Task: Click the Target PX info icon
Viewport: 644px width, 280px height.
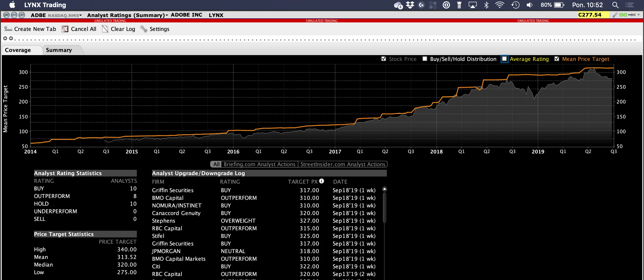Action: point(322,181)
